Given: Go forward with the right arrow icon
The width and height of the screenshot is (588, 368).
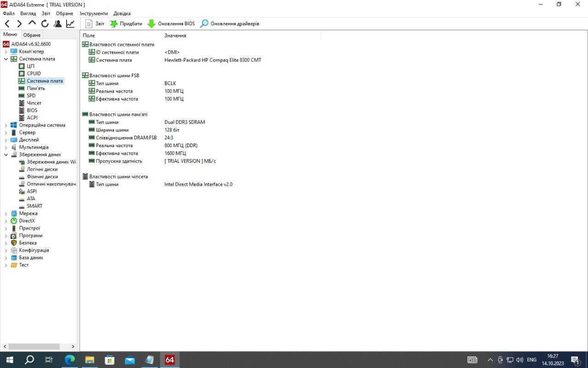Looking at the screenshot, I should coord(19,23).
